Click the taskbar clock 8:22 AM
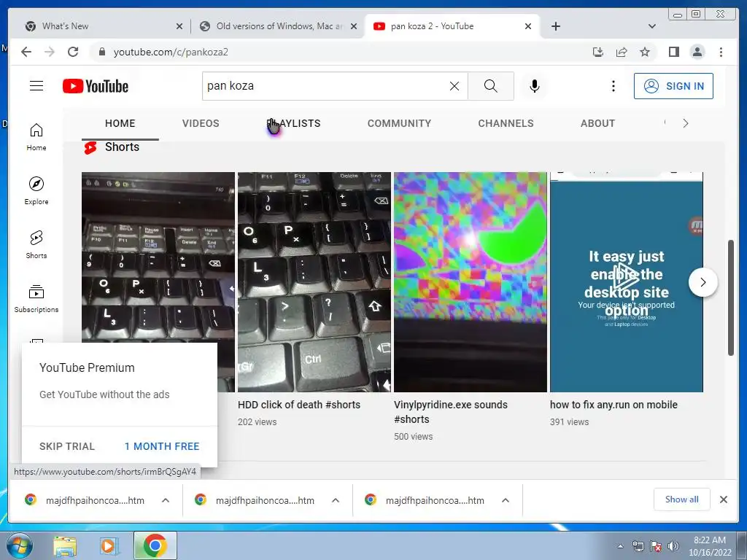This screenshot has height=560, width=747. pos(709,546)
